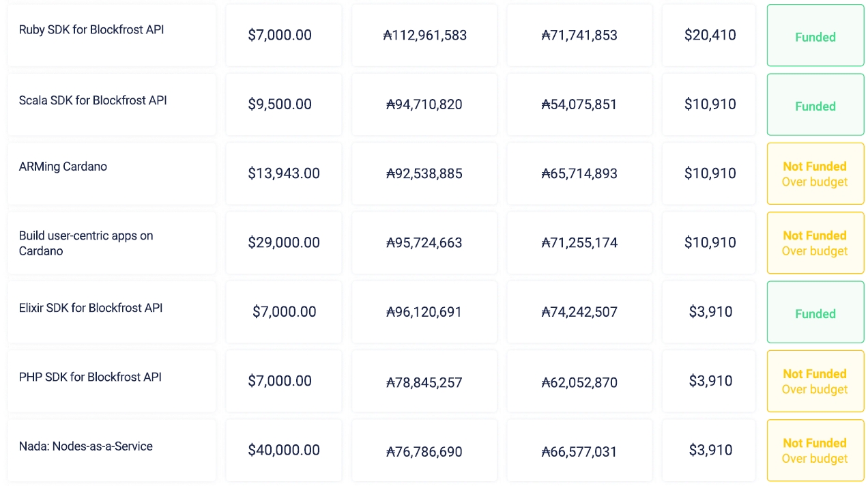The width and height of the screenshot is (868, 486).
Task: Click the $20,410 remaining funds cell
Action: pyautogui.click(x=710, y=35)
